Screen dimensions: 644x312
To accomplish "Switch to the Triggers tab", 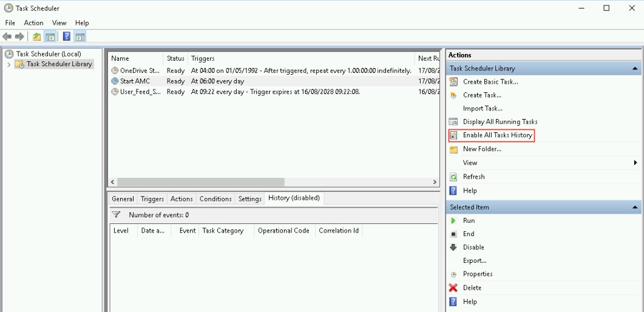I will coord(152,199).
